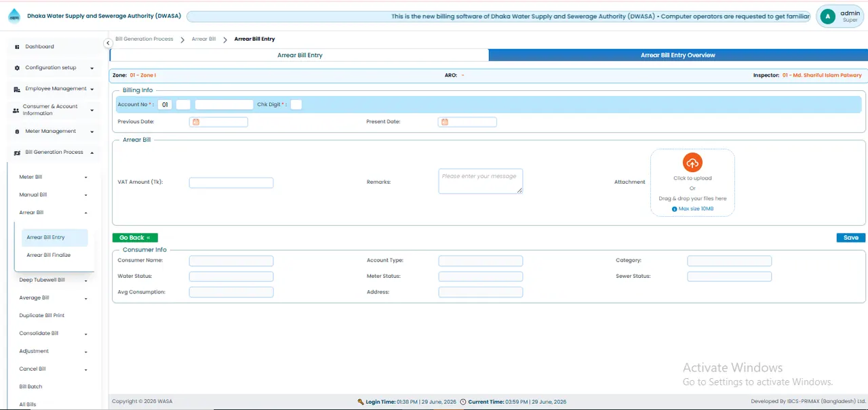
Task: Click the clock icon beside Current Time
Action: [x=463, y=402]
